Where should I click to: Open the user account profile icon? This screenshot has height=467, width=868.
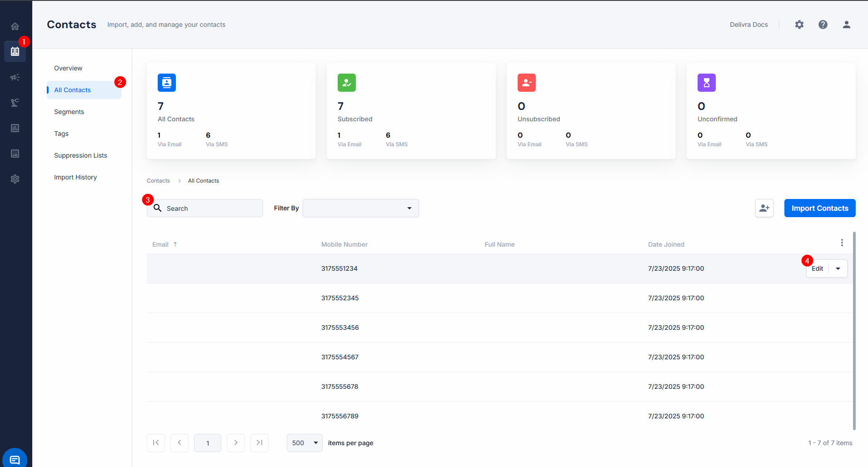847,25
